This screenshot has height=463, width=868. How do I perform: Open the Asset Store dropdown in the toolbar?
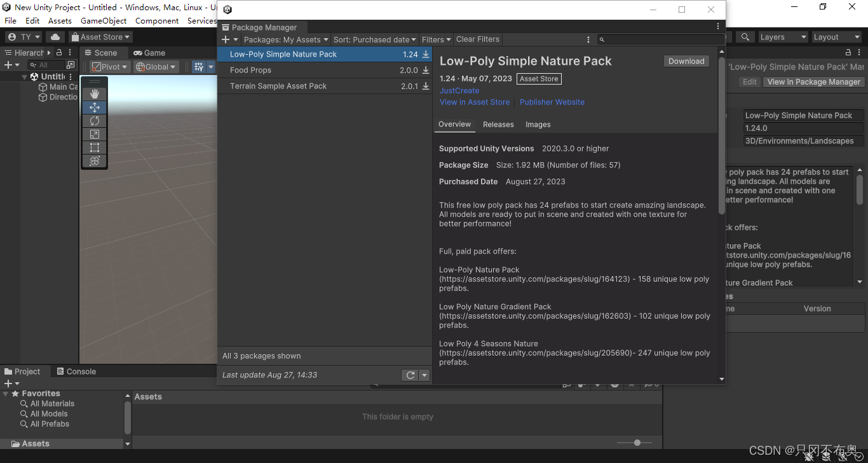[101, 37]
